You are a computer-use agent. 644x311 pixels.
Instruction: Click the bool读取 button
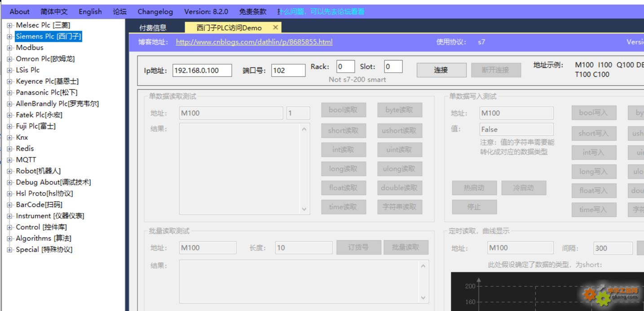pyautogui.click(x=344, y=110)
